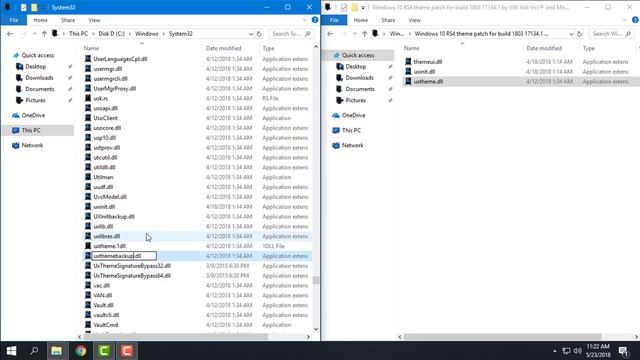Select Network in theme patch window sidebar
The width and height of the screenshot is (640, 360).
pos(353,145)
